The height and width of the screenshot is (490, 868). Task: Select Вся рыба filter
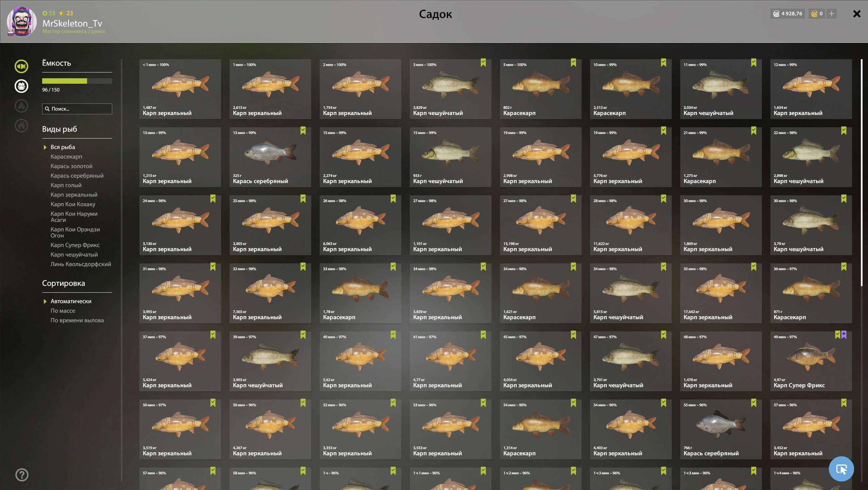click(63, 147)
